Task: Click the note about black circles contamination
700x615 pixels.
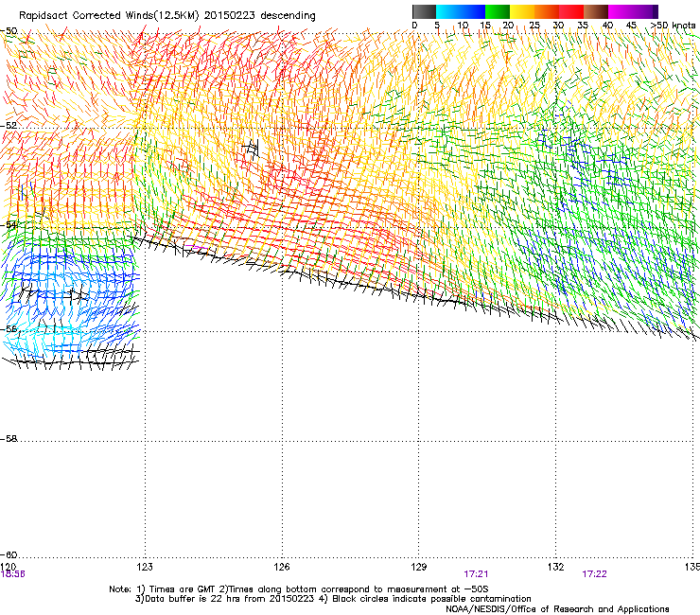Action: click(431, 599)
